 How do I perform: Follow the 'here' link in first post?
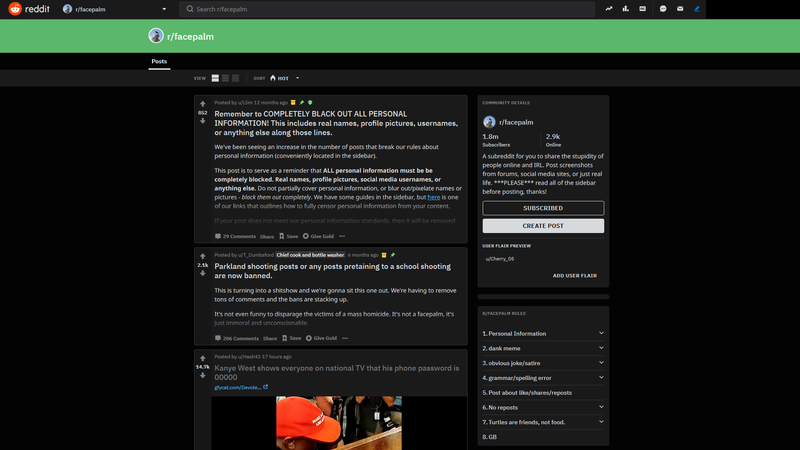coord(434,197)
